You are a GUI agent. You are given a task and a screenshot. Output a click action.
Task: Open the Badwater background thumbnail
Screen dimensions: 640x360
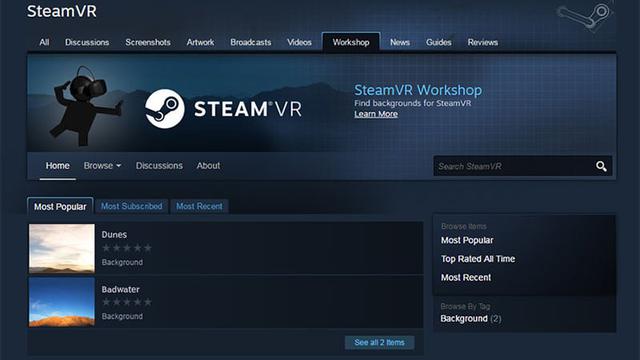tap(62, 302)
